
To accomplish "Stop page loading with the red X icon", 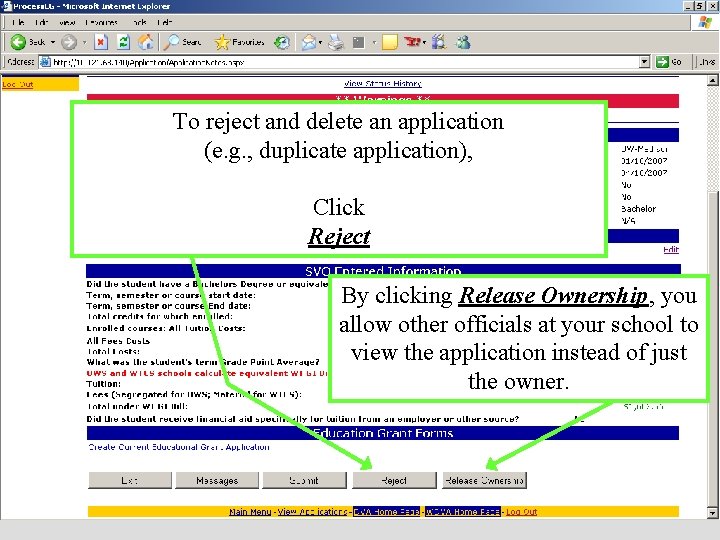I will point(101,42).
